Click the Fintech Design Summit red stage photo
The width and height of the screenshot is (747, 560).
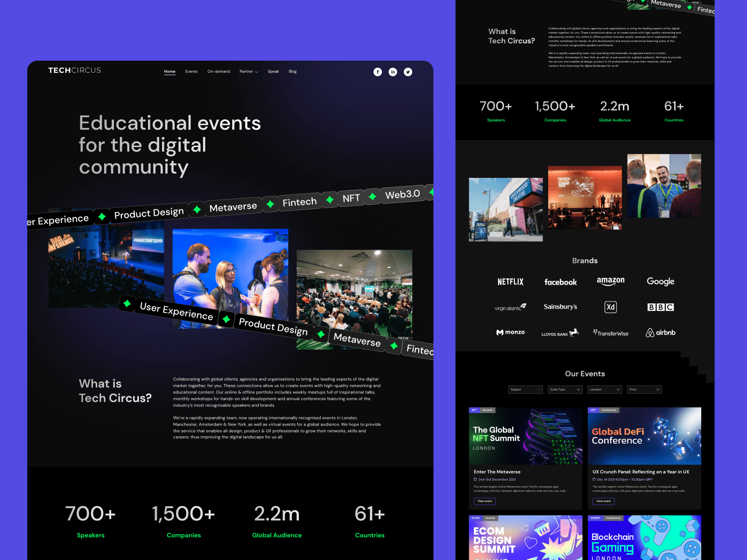click(585, 197)
